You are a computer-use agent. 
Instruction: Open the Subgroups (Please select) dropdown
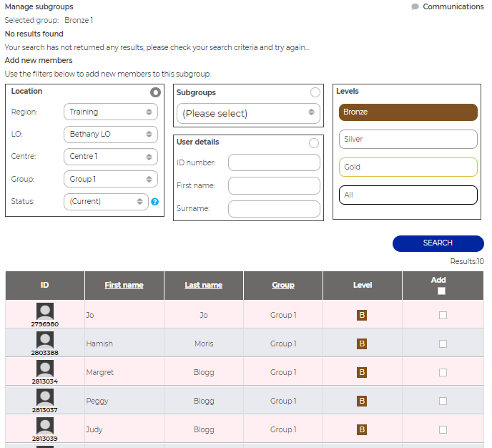coord(248,113)
